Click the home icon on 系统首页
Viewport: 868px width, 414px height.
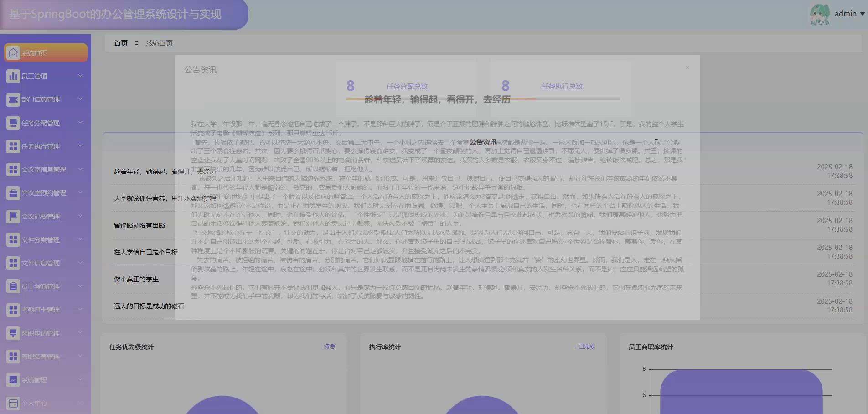(13, 52)
